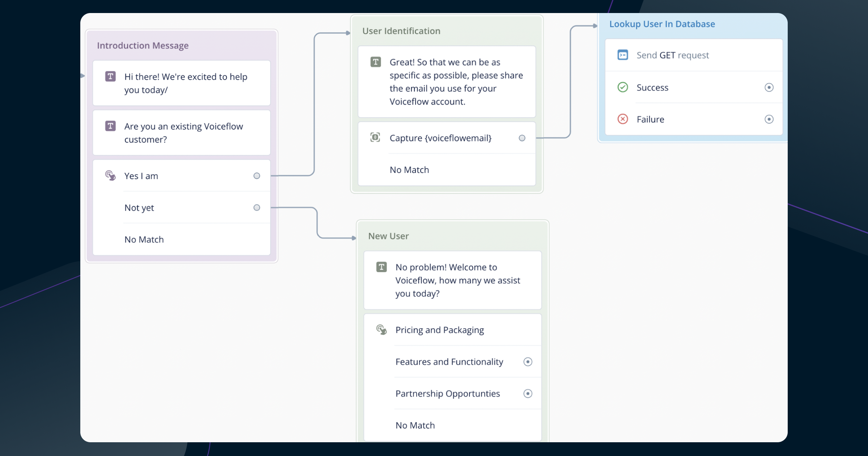Click the No Match row under Capture step
868x456 pixels.
409,170
